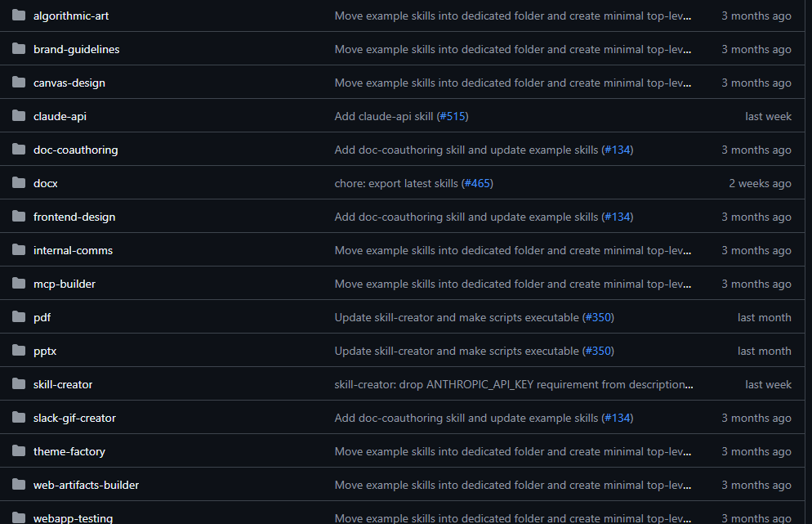Open the brand-guidelines folder
Viewport: 812px width, 524px height.
coord(76,48)
